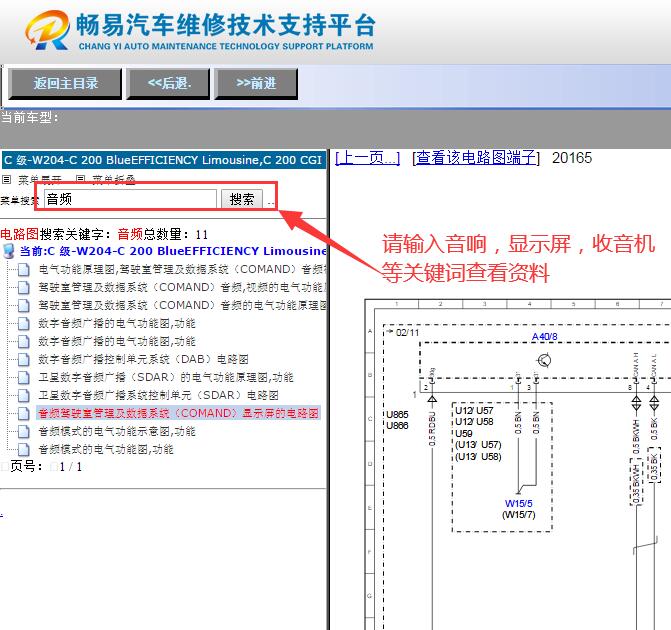Image resolution: width=671 pixels, height=630 pixels.
Task: Select highlighted 音频驾驶室管理及数据系统（COMAND）显示屏的电路图 entry
Action: coord(178,413)
